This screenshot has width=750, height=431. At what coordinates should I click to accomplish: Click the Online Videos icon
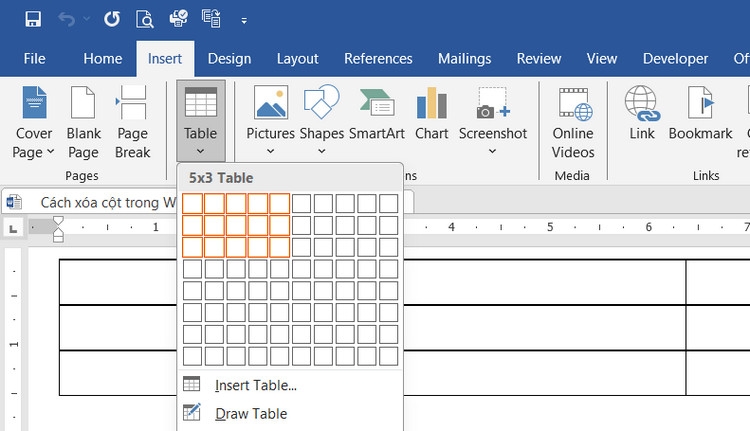(573, 122)
